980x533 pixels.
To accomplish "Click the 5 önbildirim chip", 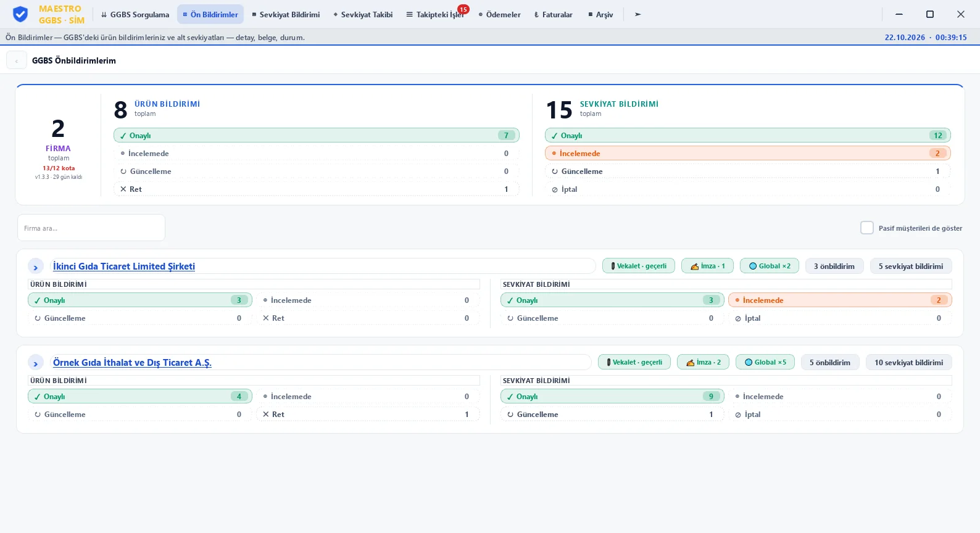I will 830,362.
